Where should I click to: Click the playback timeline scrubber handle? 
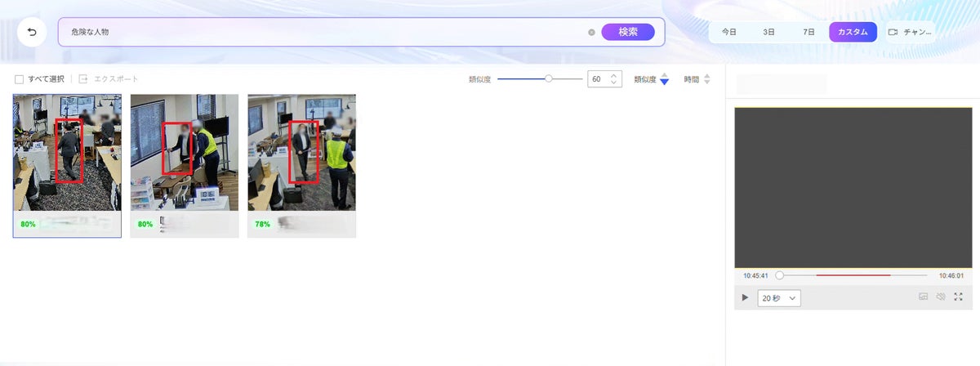pyautogui.click(x=779, y=275)
